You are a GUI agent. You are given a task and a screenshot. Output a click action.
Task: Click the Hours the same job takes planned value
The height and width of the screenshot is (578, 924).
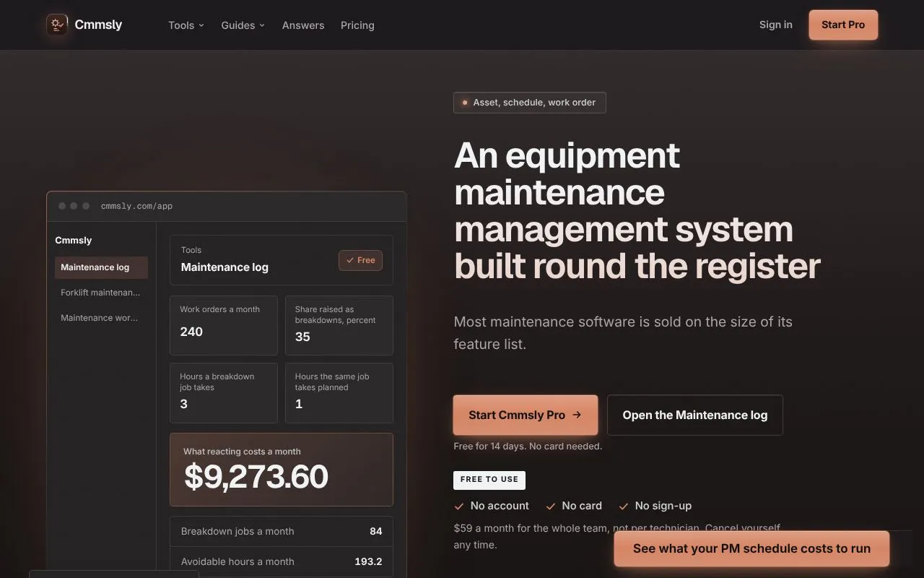299,404
